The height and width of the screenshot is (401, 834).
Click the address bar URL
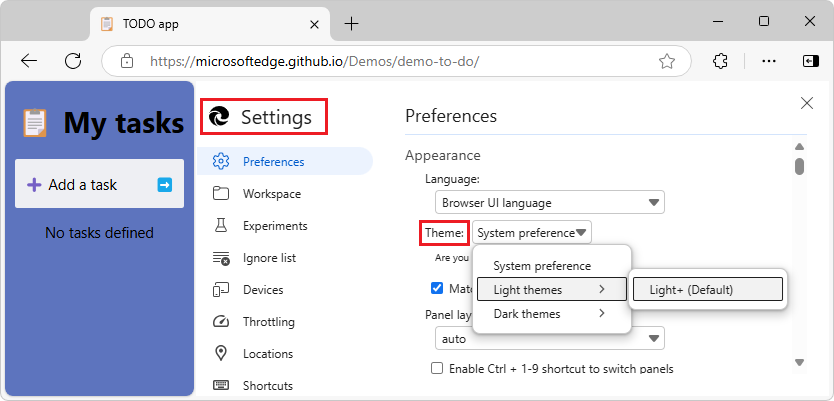coord(314,62)
